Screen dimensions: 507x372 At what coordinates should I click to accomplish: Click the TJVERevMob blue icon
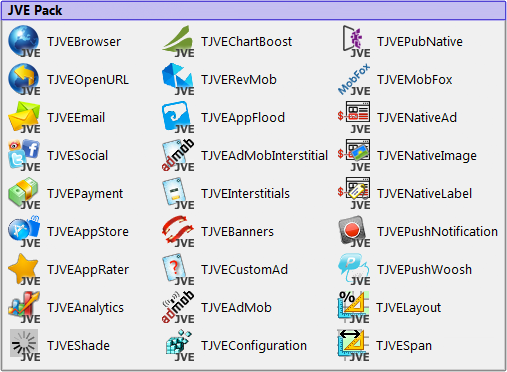click(178, 79)
